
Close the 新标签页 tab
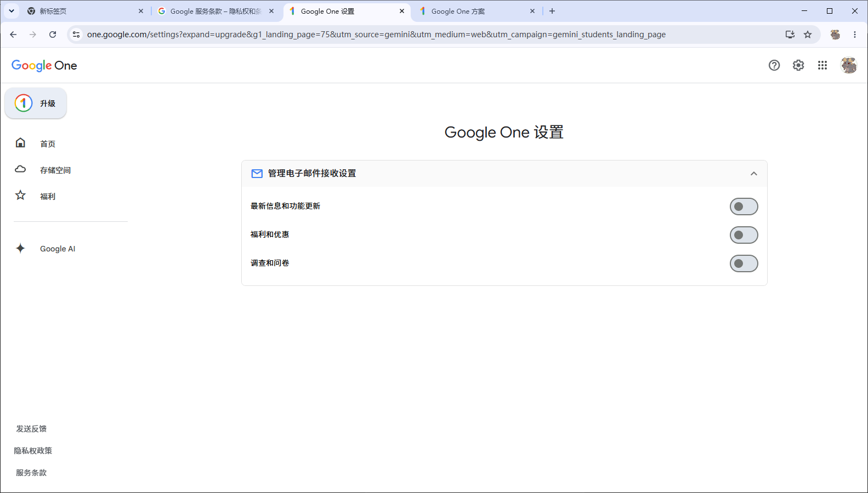141,11
